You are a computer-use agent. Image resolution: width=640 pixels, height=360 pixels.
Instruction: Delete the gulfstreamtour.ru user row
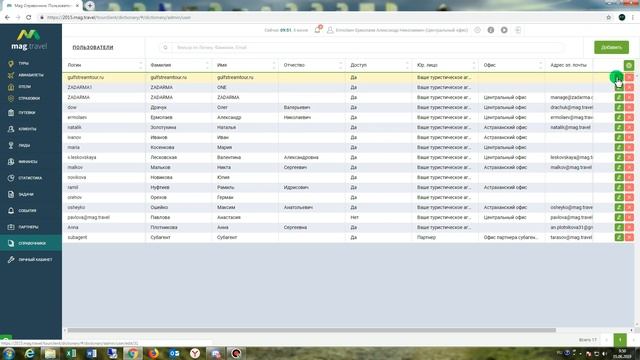coord(629,77)
